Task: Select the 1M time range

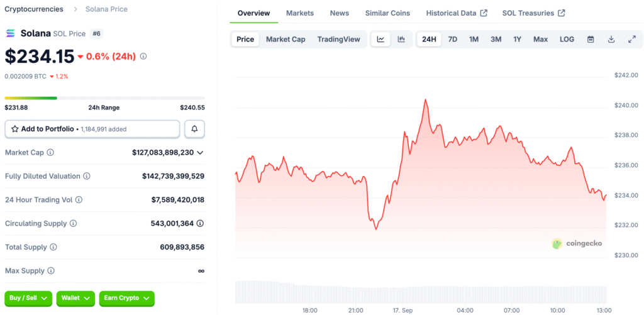Action: (474, 40)
